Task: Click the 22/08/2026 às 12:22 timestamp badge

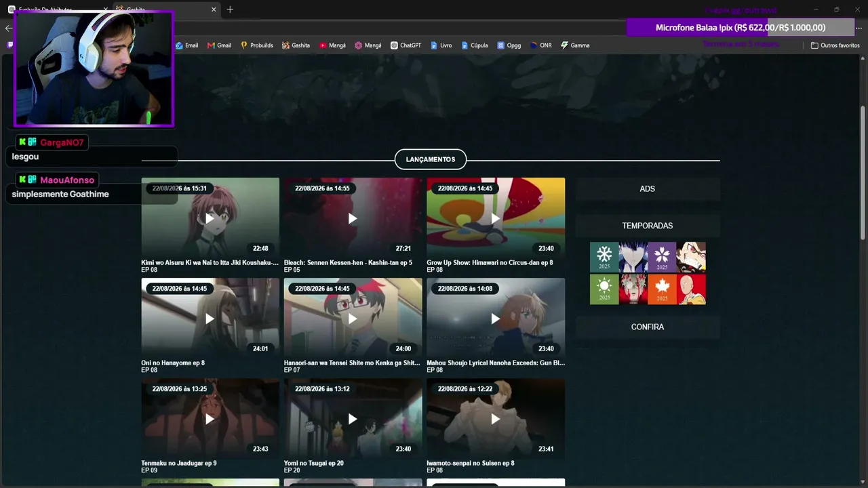Action: click(x=465, y=389)
